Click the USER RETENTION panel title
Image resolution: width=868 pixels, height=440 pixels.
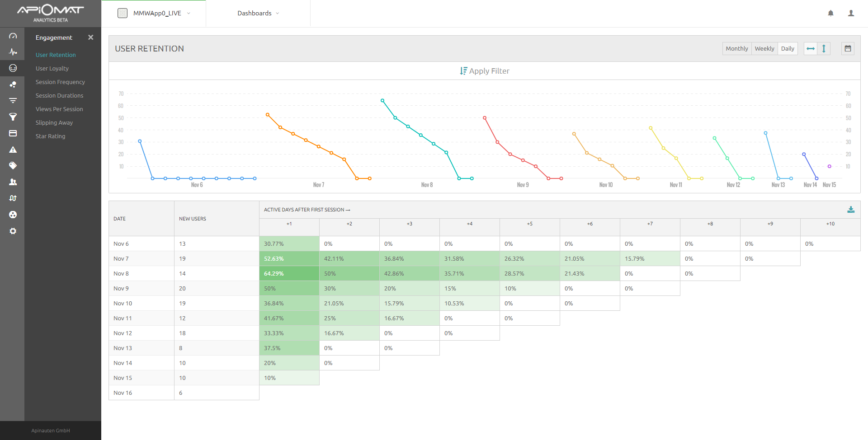point(149,48)
